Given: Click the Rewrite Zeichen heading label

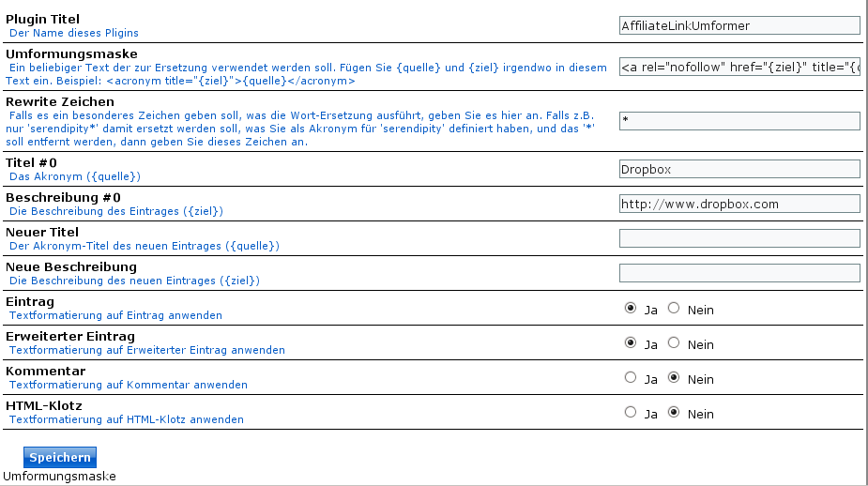Looking at the screenshot, I should [60, 101].
